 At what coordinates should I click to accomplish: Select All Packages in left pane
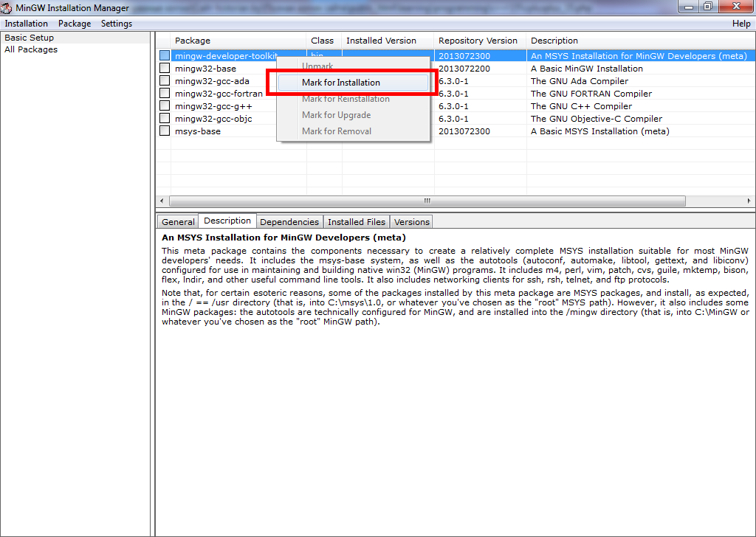[31, 49]
